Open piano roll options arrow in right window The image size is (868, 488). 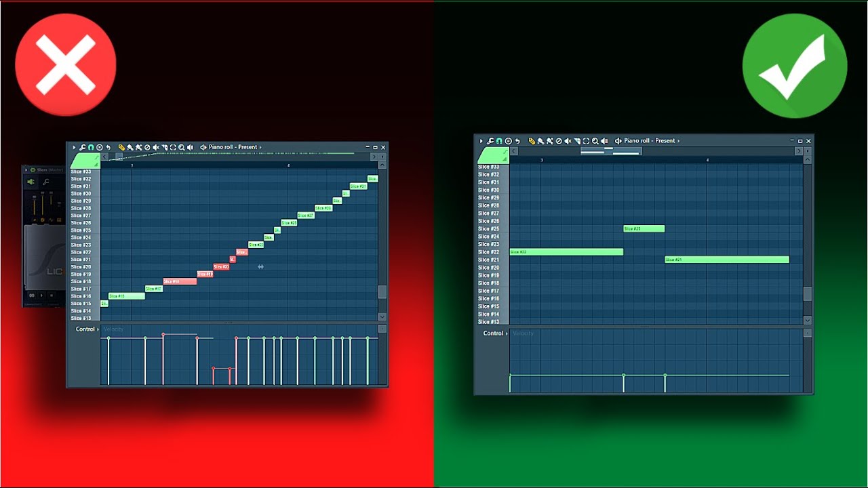[x=481, y=141]
